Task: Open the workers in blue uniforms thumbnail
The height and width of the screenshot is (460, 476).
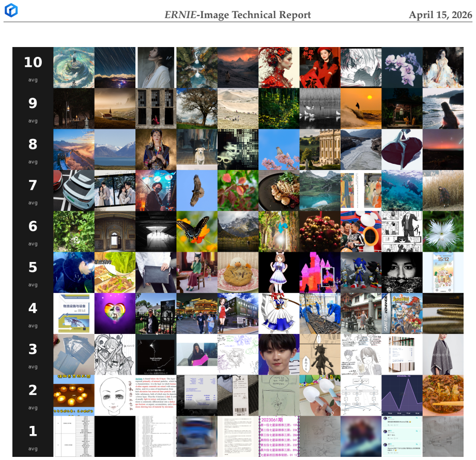Action: (320, 313)
